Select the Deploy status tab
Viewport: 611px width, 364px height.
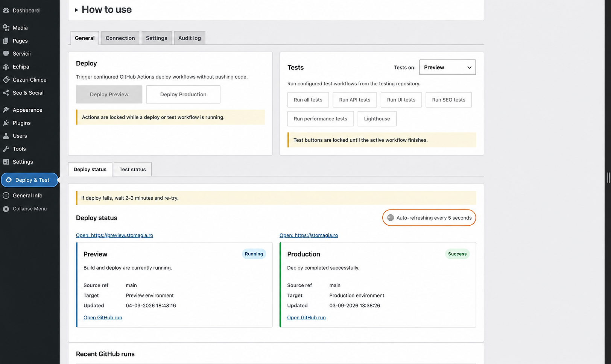coord(90,169)
